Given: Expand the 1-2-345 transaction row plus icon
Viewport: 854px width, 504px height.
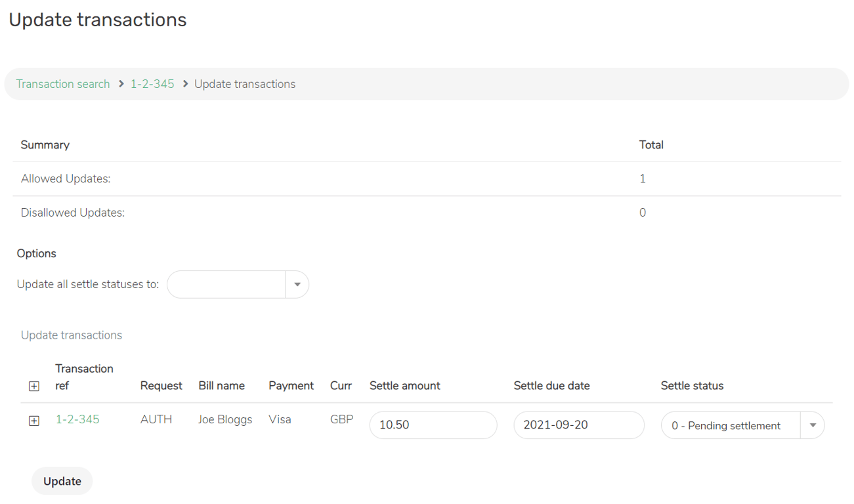Looking at the screenshot, I should (34, 421).
